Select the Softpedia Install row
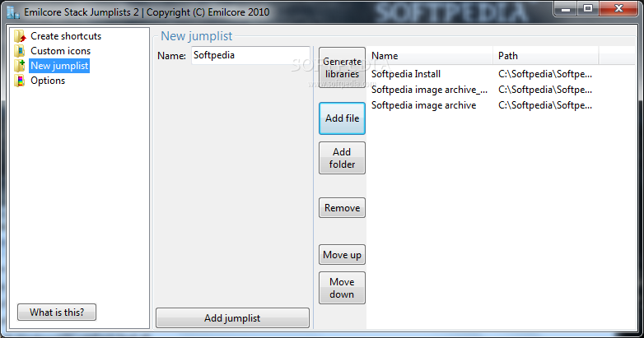The image size is (644, 338). [x=502, y=74]
